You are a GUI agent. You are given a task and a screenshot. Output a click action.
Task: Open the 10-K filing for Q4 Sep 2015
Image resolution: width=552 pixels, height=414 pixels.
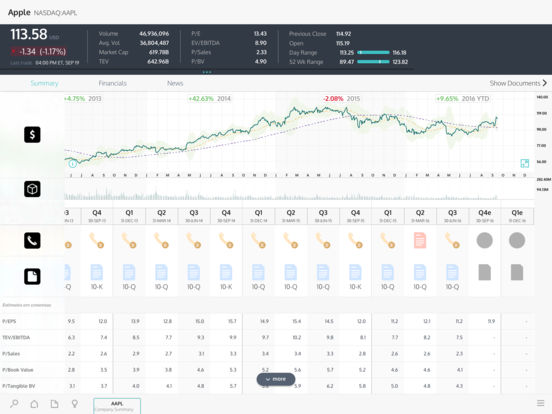pos(355,277)
